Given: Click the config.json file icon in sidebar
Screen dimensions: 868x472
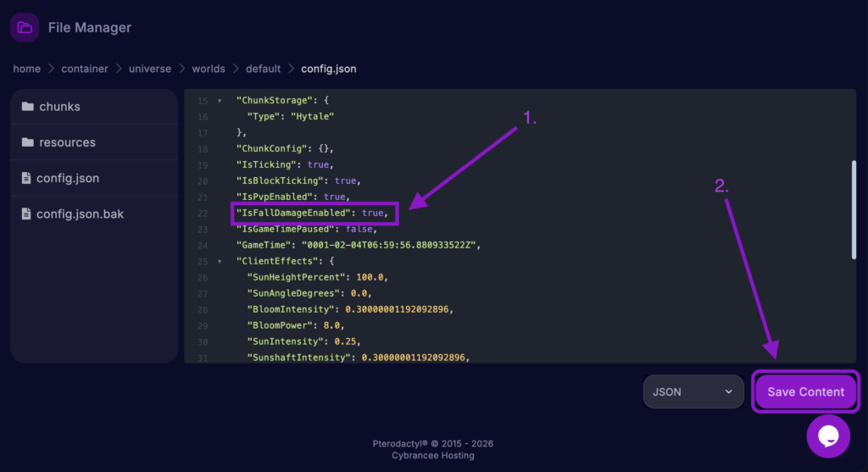Looking at the screenshot, I should pos(27,178).
